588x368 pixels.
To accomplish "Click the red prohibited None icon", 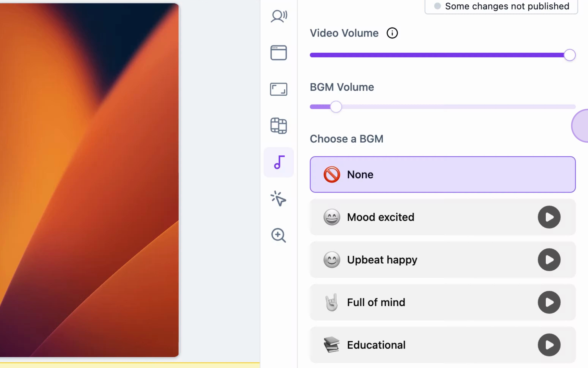I will 332,175.
